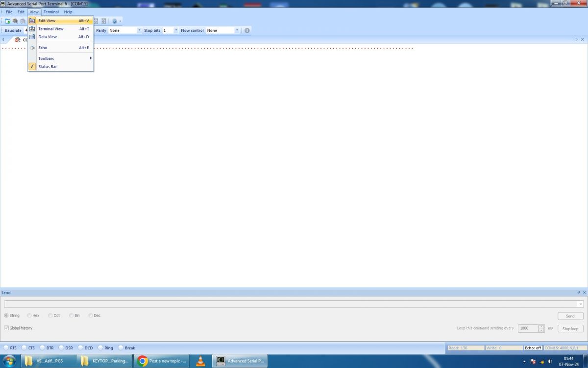Toggle the DTR signal indicator
588x368 pixels.
pyautogui.click(x=43, y=348)
